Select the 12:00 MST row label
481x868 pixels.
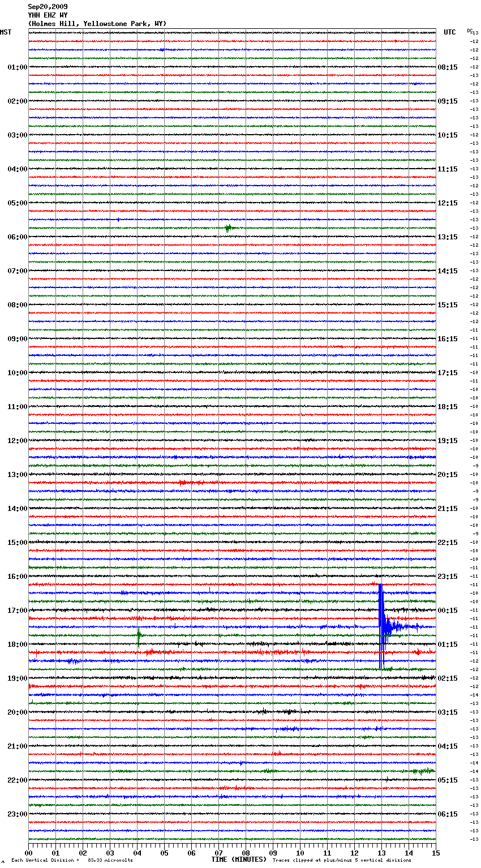pyautogui.click(x=17, y=441)
